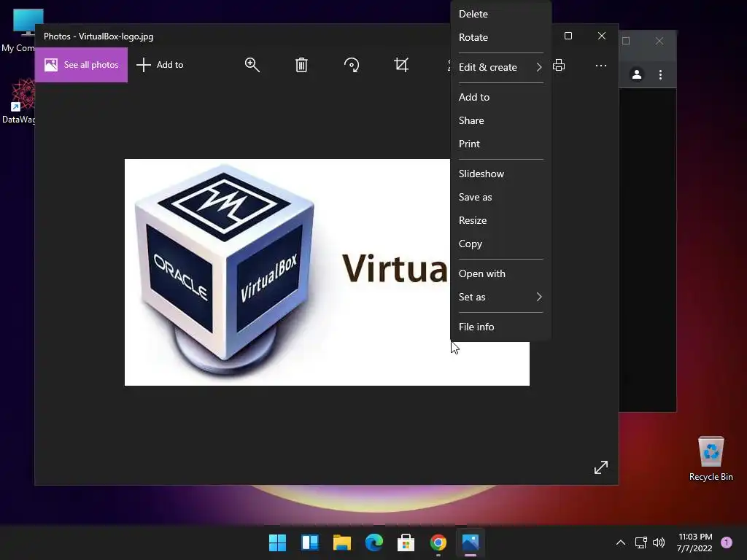
Task: Maximize the Photos window
Action: [568, 36]
